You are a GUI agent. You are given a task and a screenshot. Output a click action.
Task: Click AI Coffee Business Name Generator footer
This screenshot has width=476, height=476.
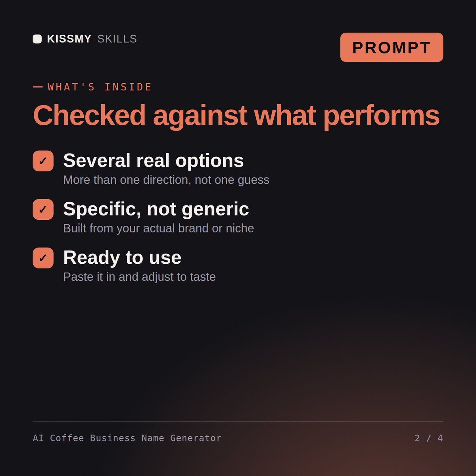127,438
